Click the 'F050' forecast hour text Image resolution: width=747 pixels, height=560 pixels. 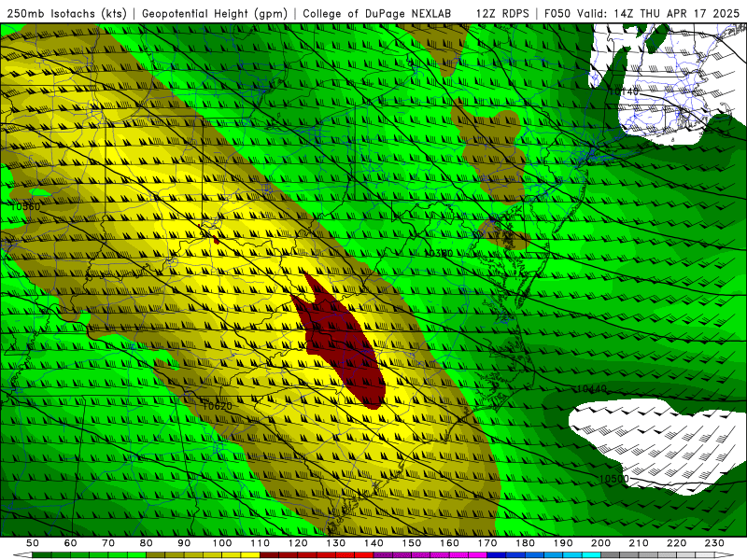coord(557,13)
